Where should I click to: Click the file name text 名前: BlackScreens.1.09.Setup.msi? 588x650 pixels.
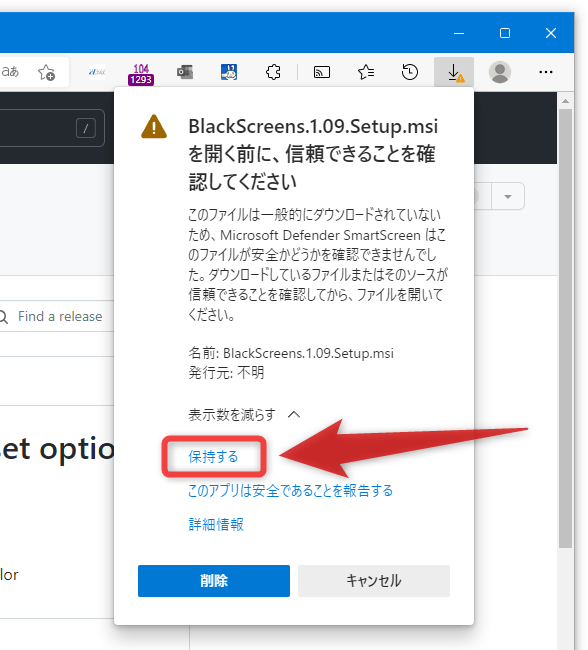291,353
